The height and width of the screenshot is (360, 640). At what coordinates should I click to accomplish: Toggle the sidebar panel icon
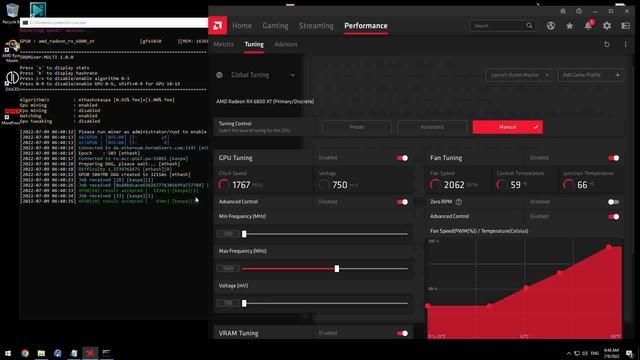pos(626,26)
